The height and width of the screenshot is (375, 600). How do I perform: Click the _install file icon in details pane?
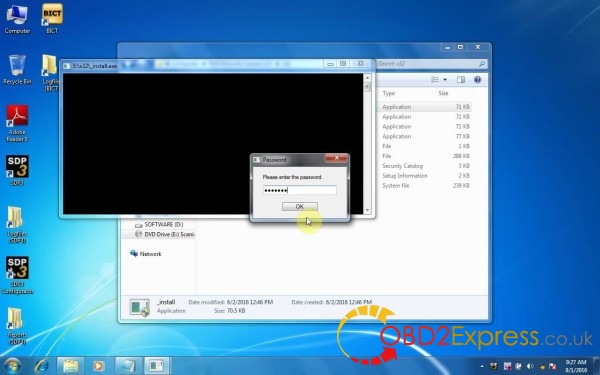tap(140, 307)
